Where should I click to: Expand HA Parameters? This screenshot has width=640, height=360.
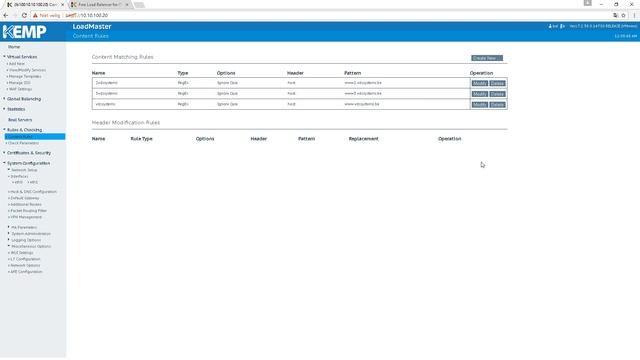pos(24,227)
